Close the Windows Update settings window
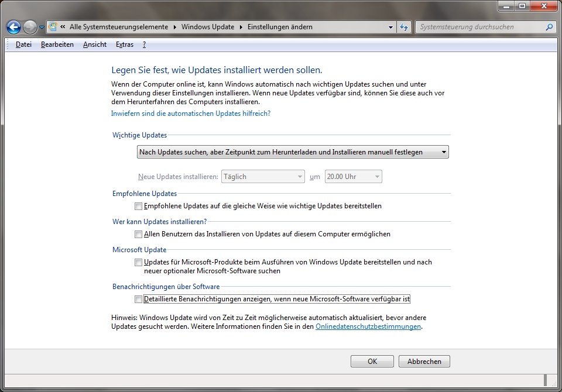This screenshot has width=562, height=392. [x=544, y=6]
